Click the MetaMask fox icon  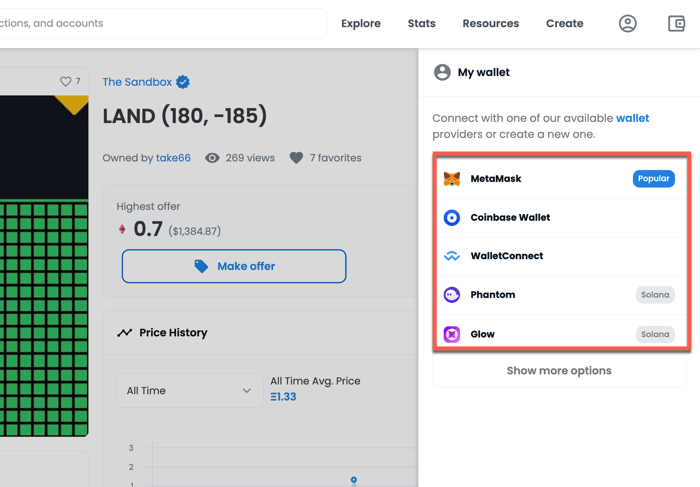pos(452,179)
